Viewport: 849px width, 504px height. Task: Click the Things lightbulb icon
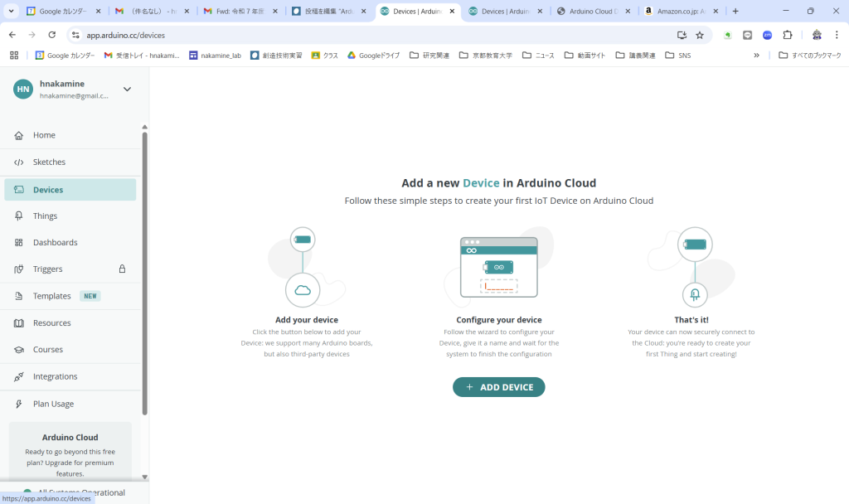(18, 216)
